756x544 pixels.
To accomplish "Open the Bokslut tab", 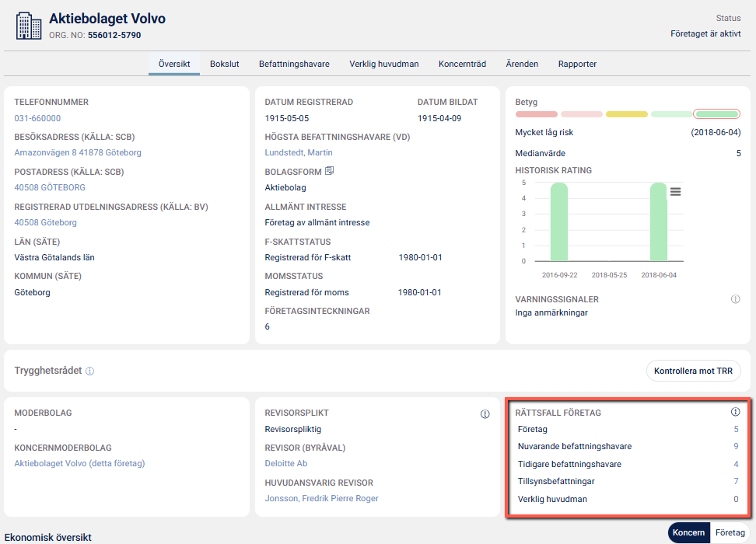I will tap(225, 64).
